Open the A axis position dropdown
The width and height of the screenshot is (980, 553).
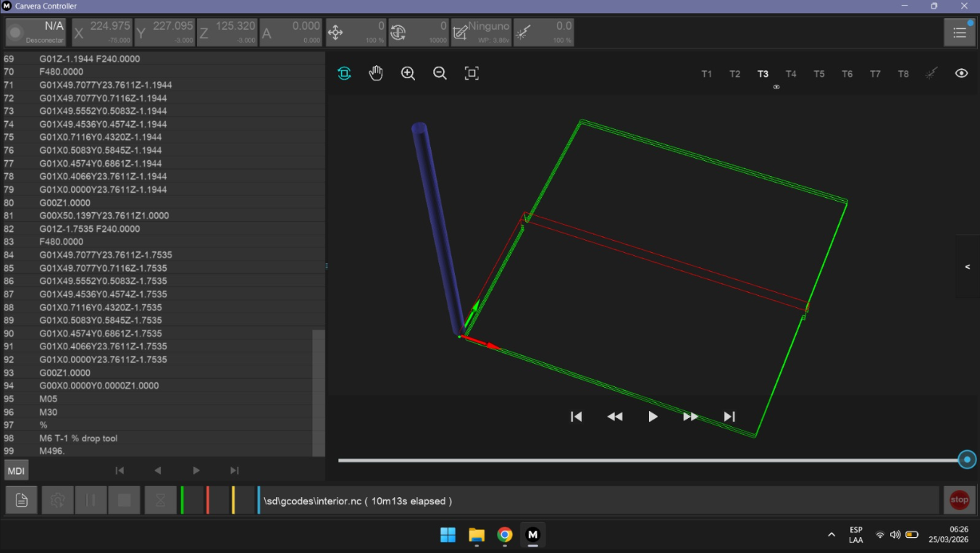290,33
